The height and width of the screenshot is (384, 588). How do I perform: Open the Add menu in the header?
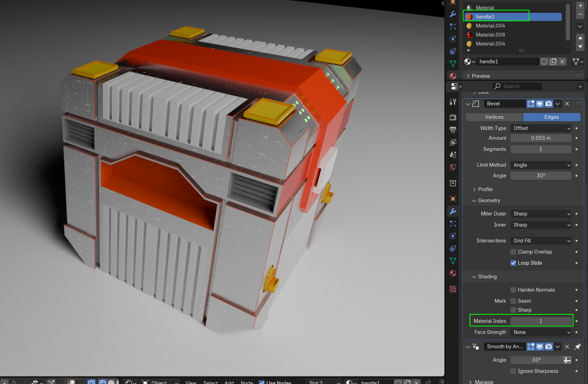(229, 382)
